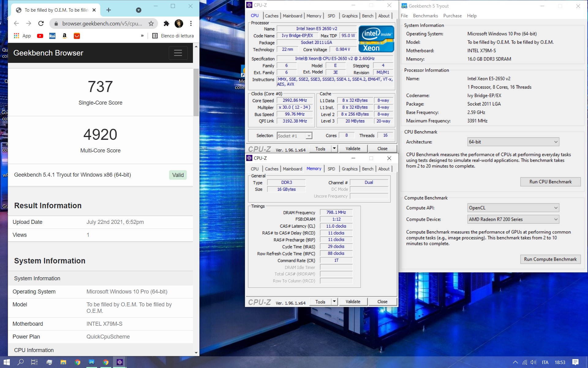
Task: Open the YouTube bookmark
Action: [x=40, y=36]
